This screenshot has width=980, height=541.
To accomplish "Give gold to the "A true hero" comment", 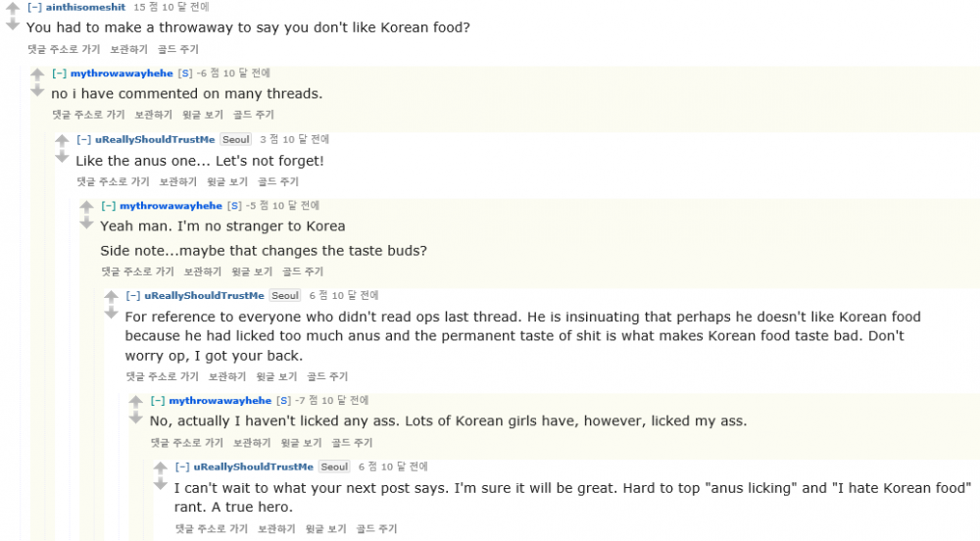I will [377, 529].
